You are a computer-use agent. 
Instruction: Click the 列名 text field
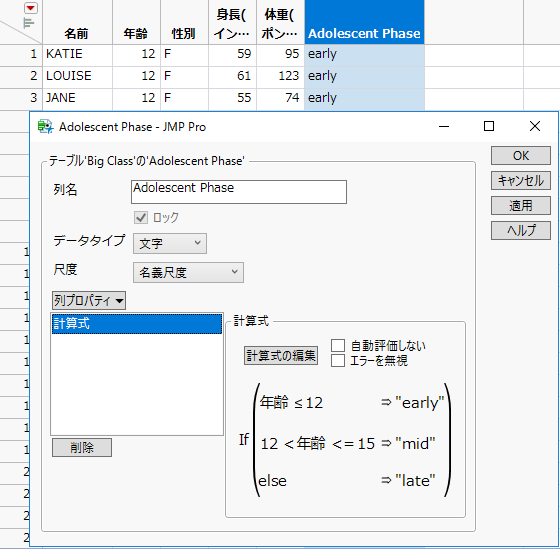[239, 192]
